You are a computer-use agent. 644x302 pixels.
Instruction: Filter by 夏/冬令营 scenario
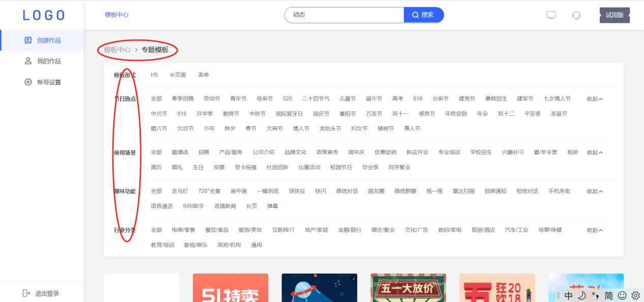[x=545, y=152]
